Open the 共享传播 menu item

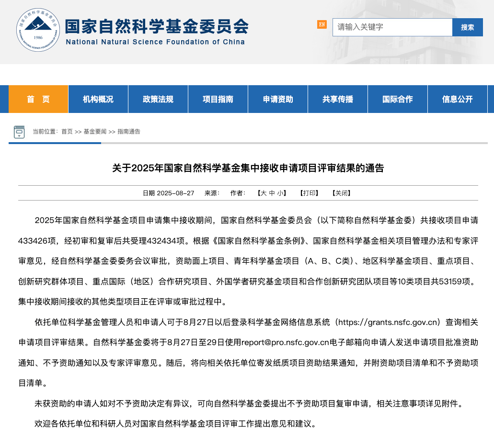pos(337,99)
